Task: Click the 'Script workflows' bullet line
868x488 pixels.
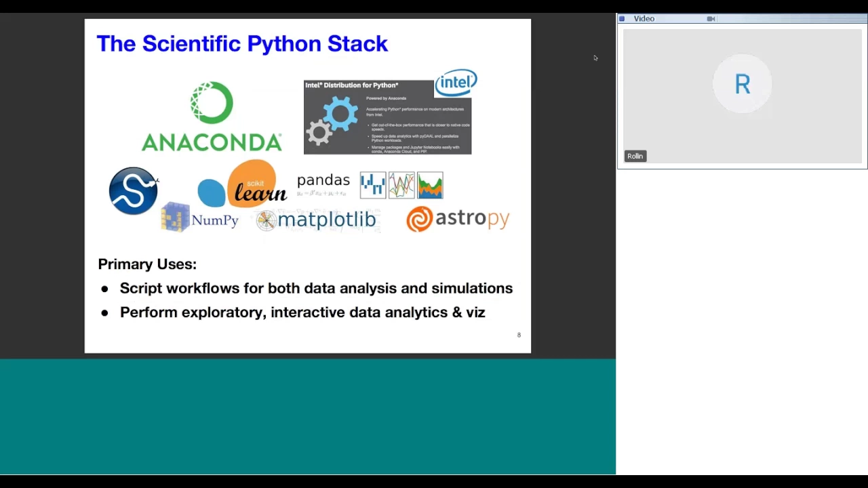Action: coord(316,288)
